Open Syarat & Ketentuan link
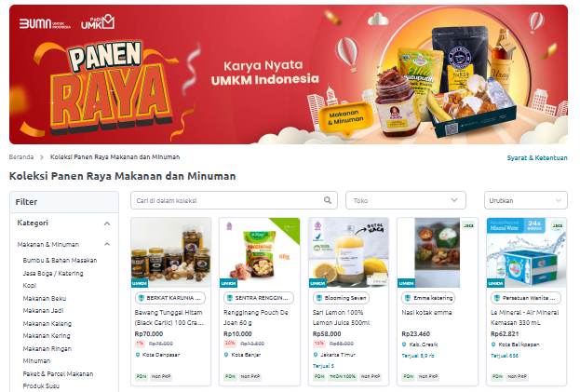This screenshot has width=580, height=392. pos(537,157)
